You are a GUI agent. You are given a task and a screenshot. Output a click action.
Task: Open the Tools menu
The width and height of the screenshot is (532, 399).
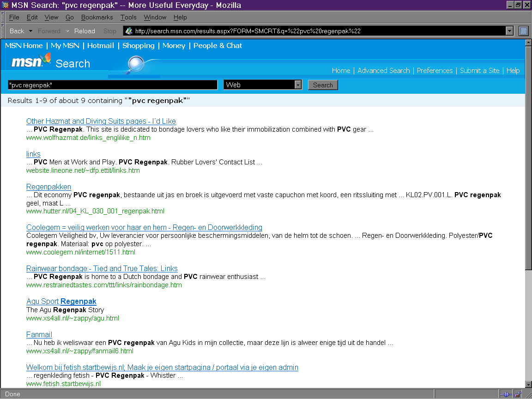128,17
